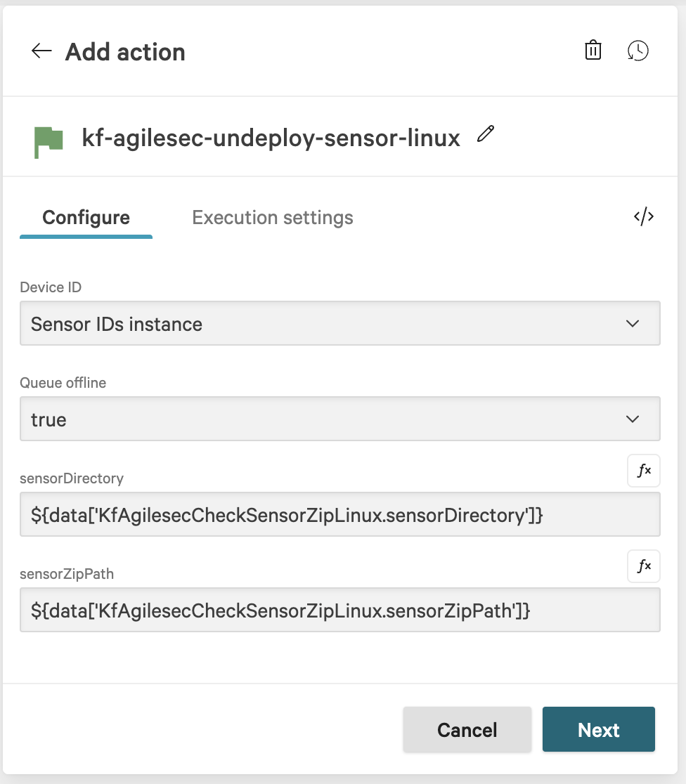This screenshot has width=686, height=784.
Task: Click into the sensorDirectory input field
Action: click(339, 515)
